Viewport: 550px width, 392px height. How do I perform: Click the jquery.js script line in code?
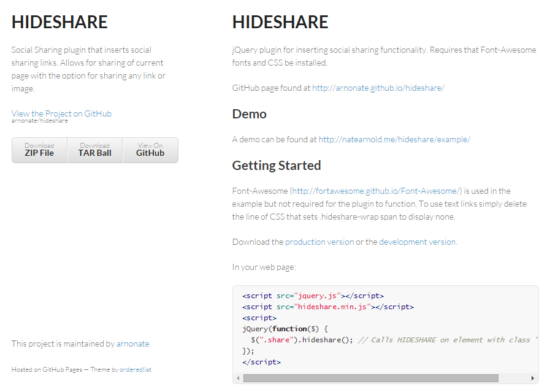(x=313, y=296)
